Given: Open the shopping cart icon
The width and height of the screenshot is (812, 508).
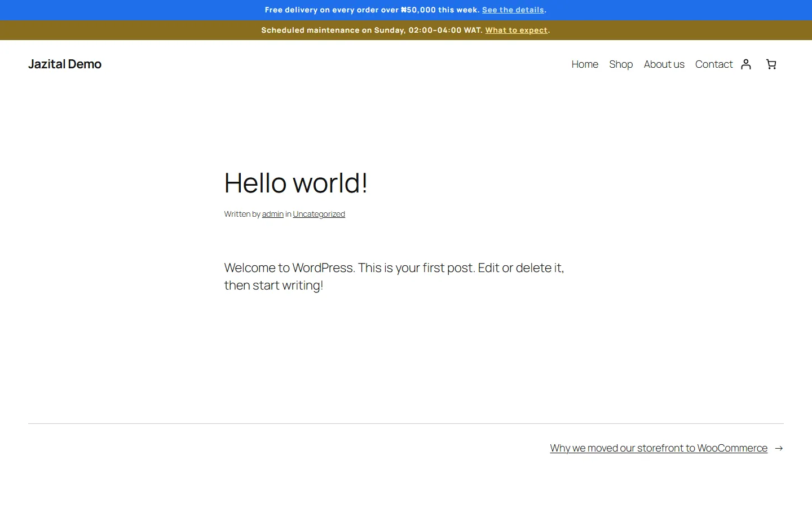Looking at the screenshot, I should [x=771, y=64].
